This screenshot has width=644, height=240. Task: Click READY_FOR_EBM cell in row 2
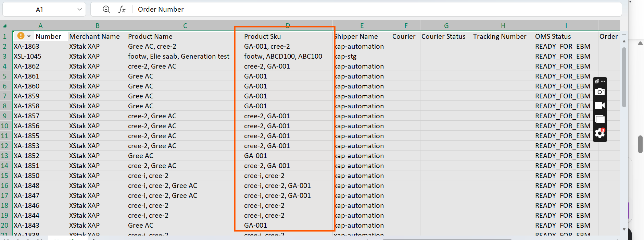pos(566,46)
